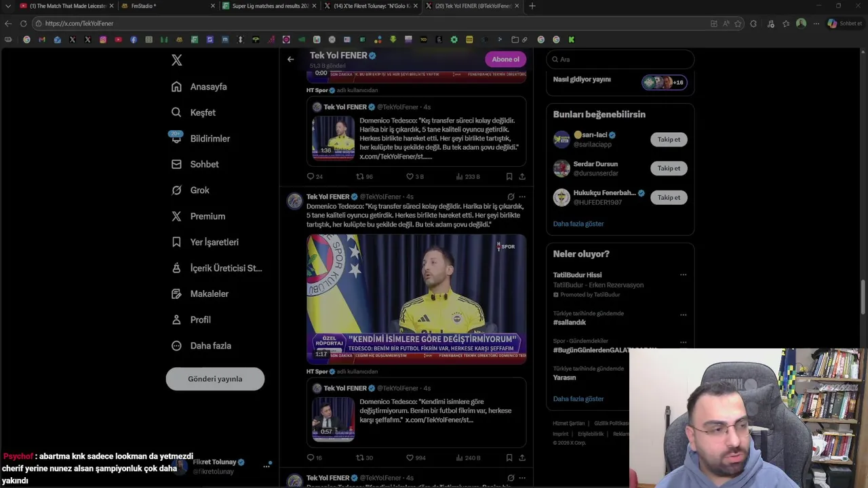Click Daha fazla göster under Bunları beğenebilirsin
868x488 pixels.
tap(578, 224)
